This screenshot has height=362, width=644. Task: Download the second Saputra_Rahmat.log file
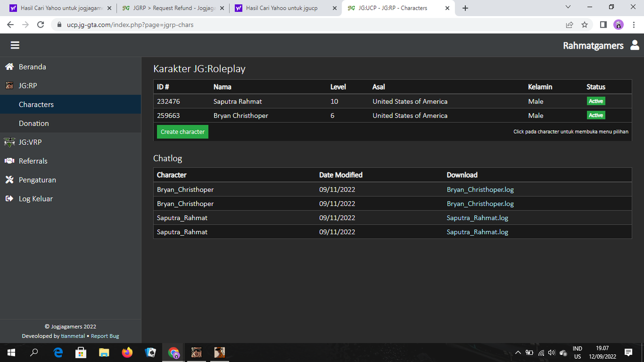pyautogui.click(x=477, y=232)
